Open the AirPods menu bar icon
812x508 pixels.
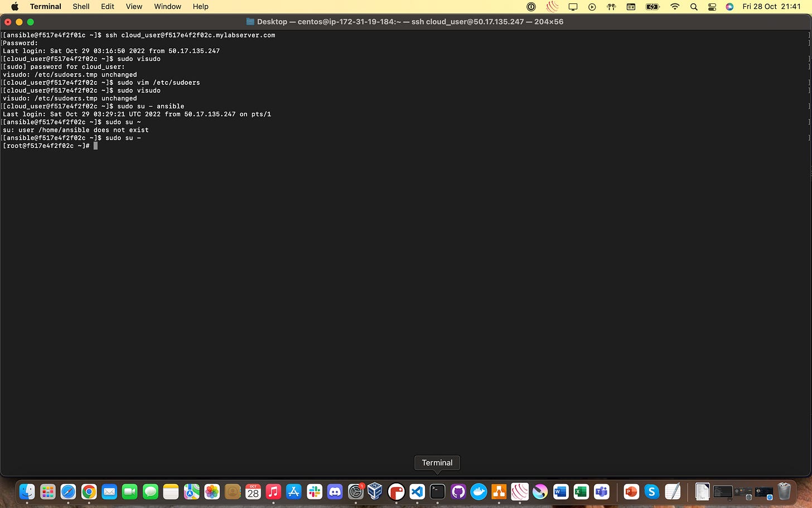[x=611, y=7]
